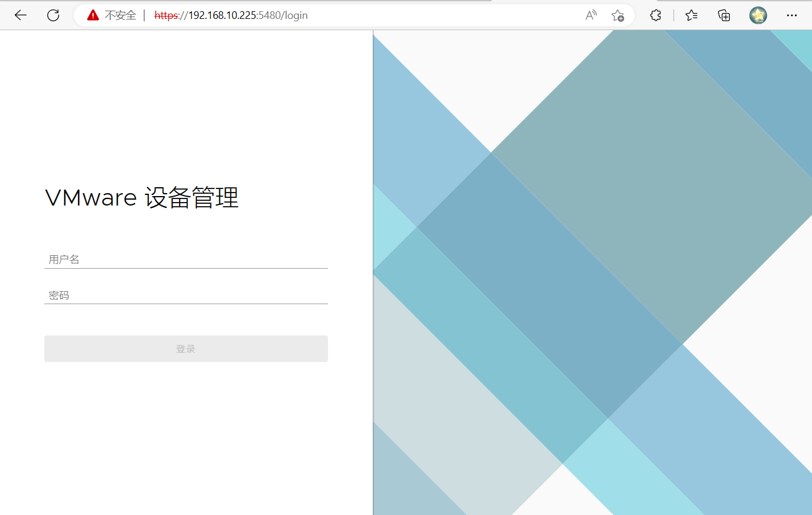Click the red security warning triangle

tap(93, 15)
